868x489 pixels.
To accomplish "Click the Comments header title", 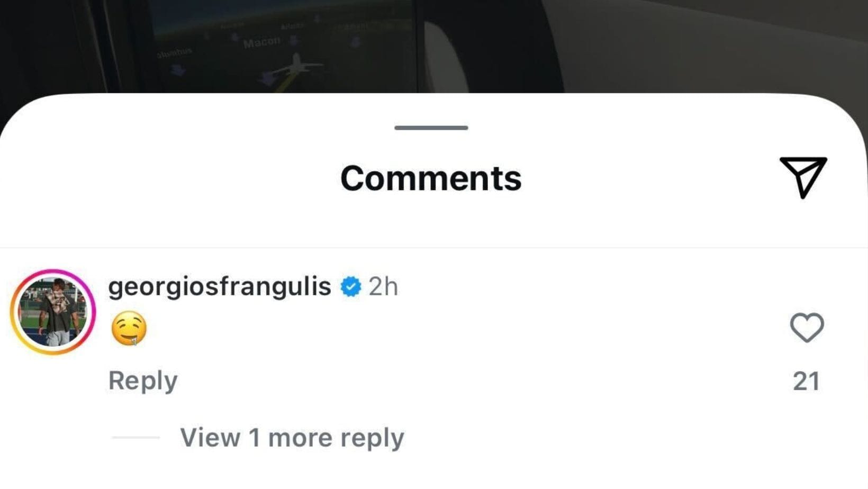I will click(x=431, y=178).
